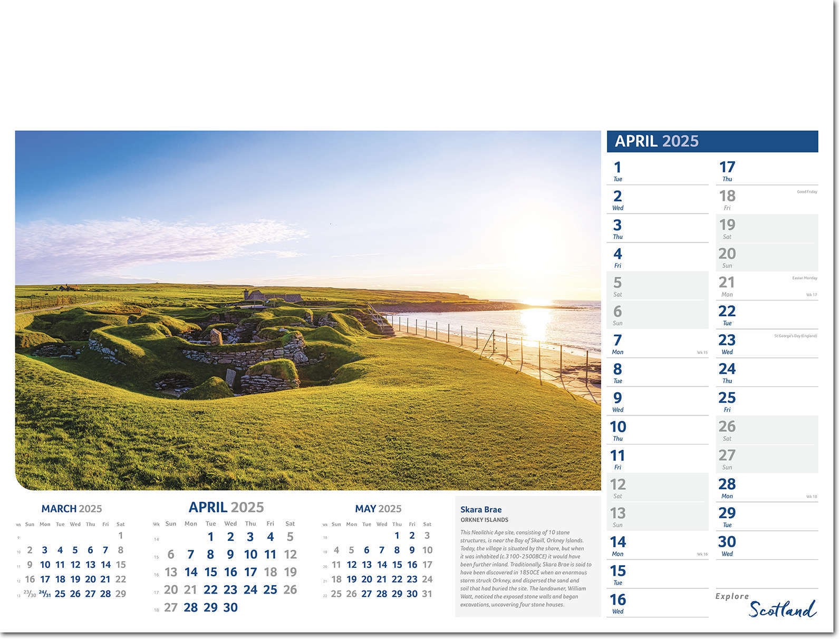Image resolution: width=840 pixels, height=639 pixels.
Task: Select 5 Sat in the daily list
Action: coord(658,286)
